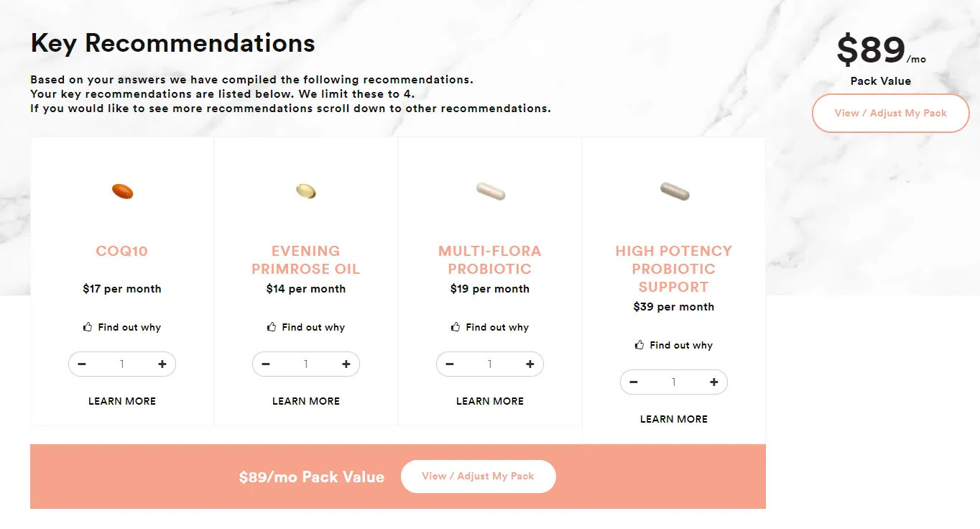
Task: Click the Multi-Flora Probiotic capsule image
Action: coord(491,191)
